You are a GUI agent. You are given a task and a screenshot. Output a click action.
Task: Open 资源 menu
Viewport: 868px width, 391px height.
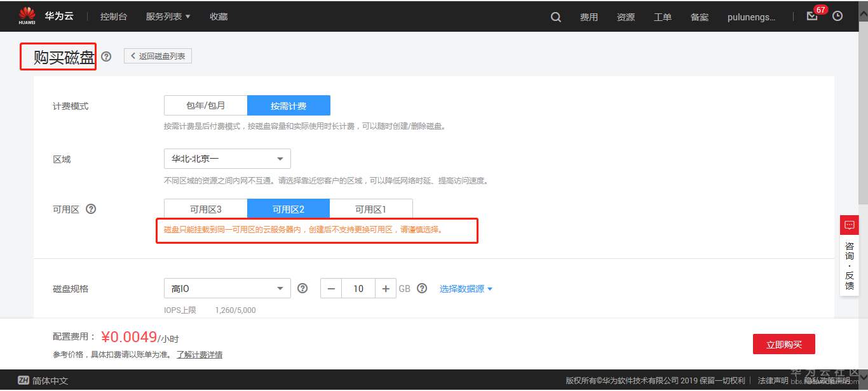tap(626, 17)
